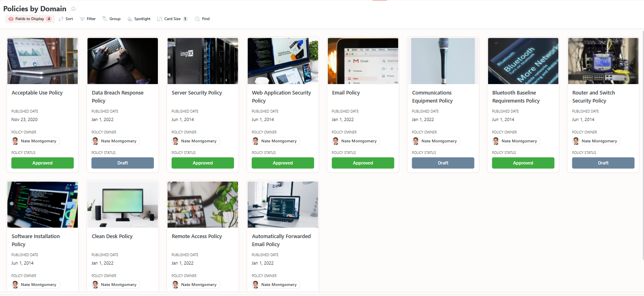Screen dimensions: 644x296
Task: Click Jan 1, 2022 date on Remote Access Policy
Action: [x=183, y=263]
